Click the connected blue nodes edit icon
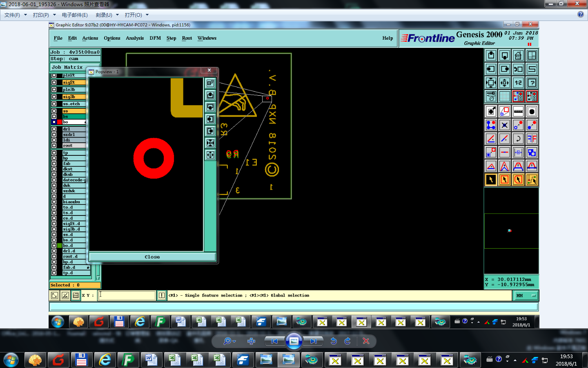This screenshot has height=368, width=588. [x=491, y=125]
